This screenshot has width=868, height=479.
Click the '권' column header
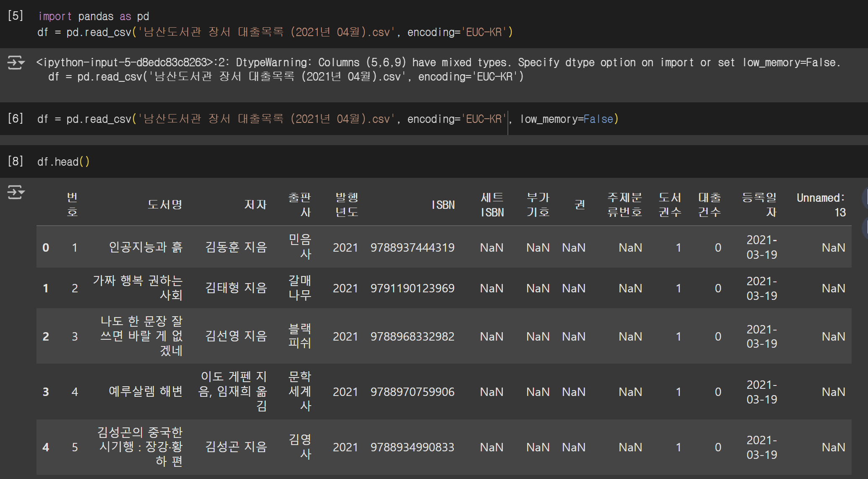click(x=580, y=205)
